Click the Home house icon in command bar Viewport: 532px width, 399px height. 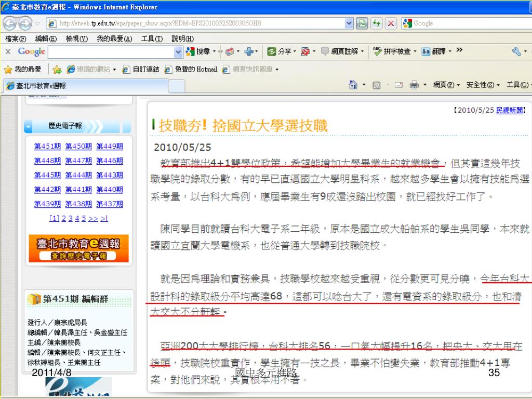coord(353,85)
